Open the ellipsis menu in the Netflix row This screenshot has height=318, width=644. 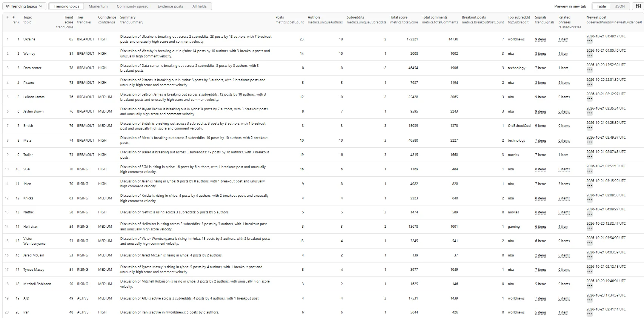coord(590,215)
